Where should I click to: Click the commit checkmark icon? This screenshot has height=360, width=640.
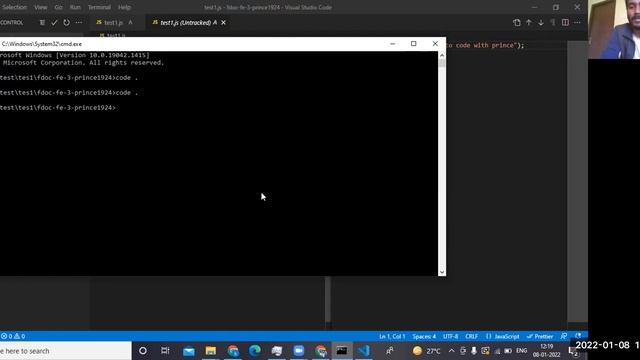coord(54,22)
